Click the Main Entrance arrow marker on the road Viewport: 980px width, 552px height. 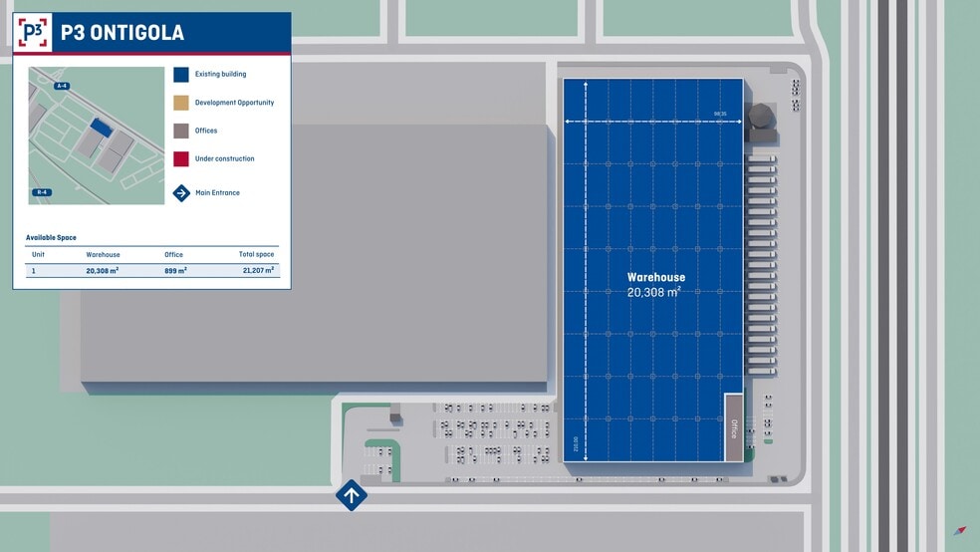pyautogui.click(x=352, y=495)
